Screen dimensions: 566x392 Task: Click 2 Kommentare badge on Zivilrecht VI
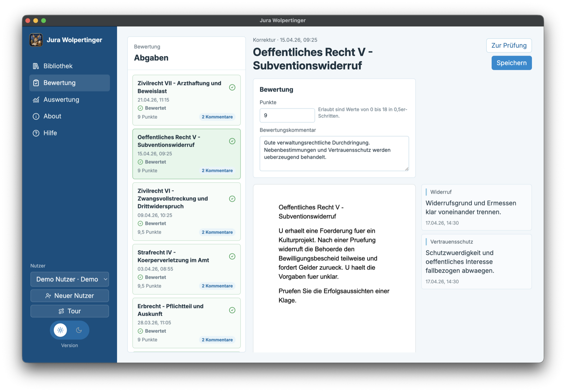point(217,232)
